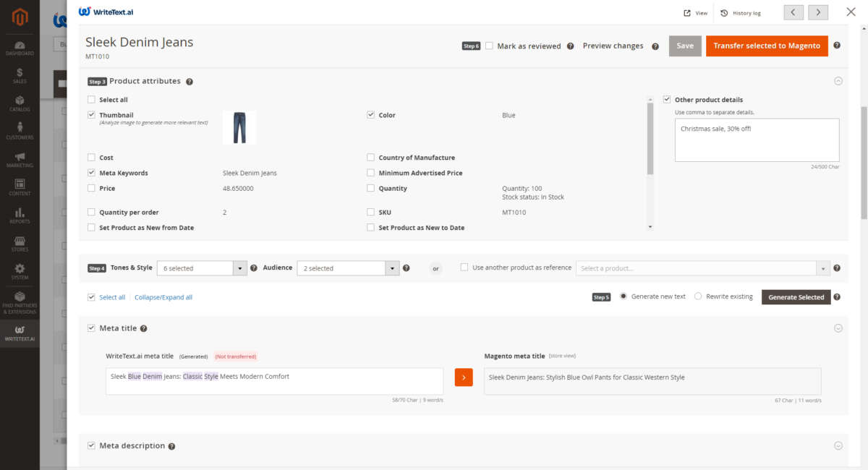Open Catalog in the Magento sidebar

(20, 103)
